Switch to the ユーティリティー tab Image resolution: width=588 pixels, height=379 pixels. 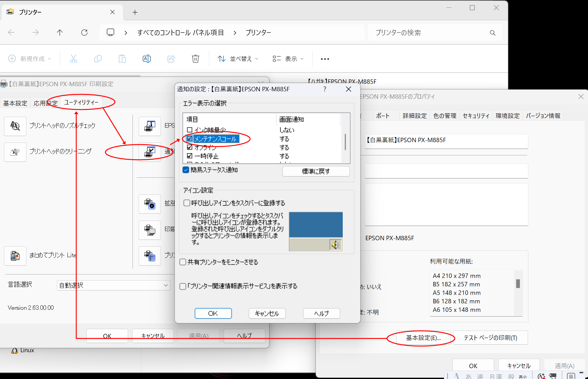pos(81,102)
